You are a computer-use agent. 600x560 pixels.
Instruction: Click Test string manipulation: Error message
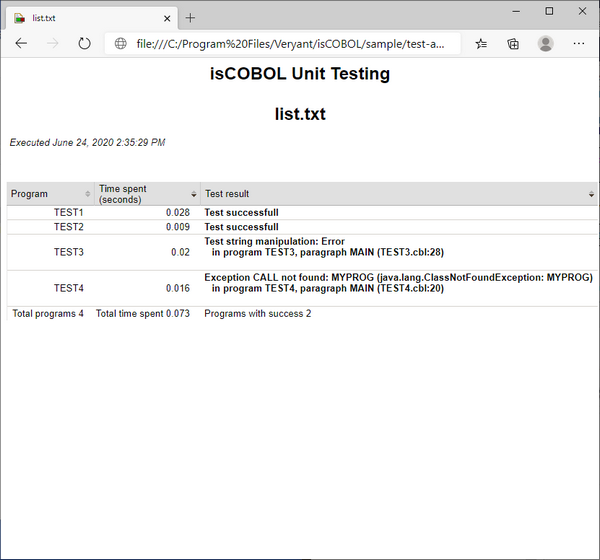[x=274, y=242]
